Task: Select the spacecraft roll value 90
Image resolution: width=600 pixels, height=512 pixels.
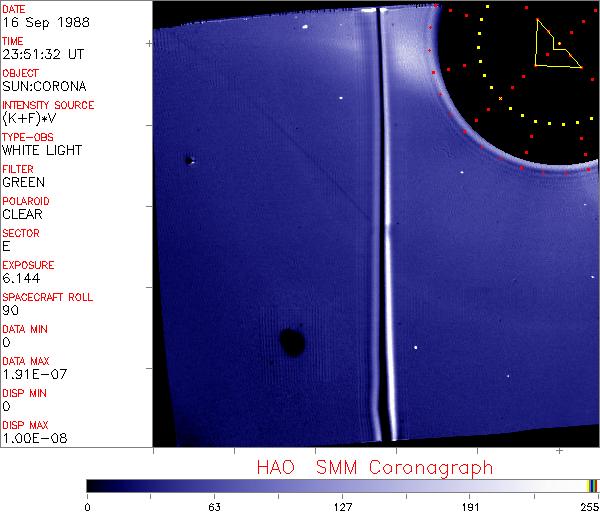Action: coord(10,310)
